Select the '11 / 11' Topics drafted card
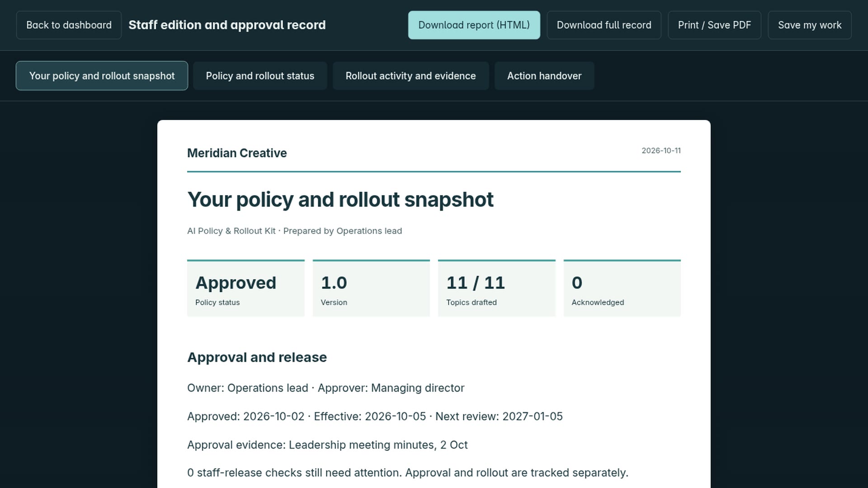The width and height of the screenshot is (868, 488). (x=496, y=288)
